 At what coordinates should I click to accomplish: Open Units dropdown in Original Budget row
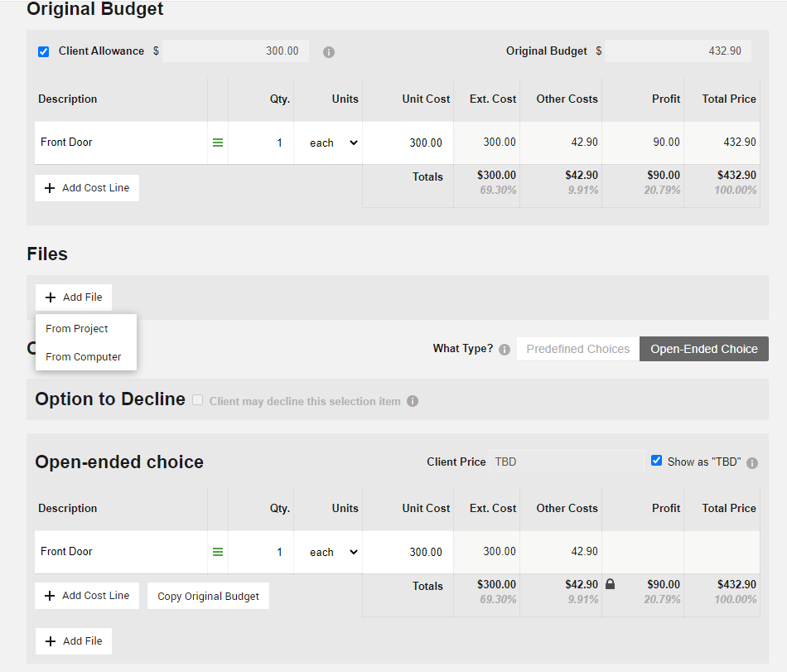click(333, 143)
